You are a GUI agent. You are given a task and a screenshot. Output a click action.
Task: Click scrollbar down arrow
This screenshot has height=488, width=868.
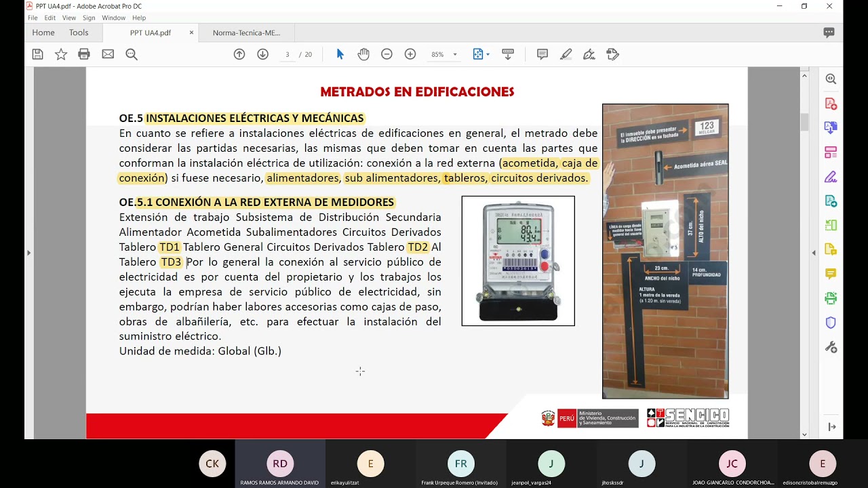coord(805,434)
